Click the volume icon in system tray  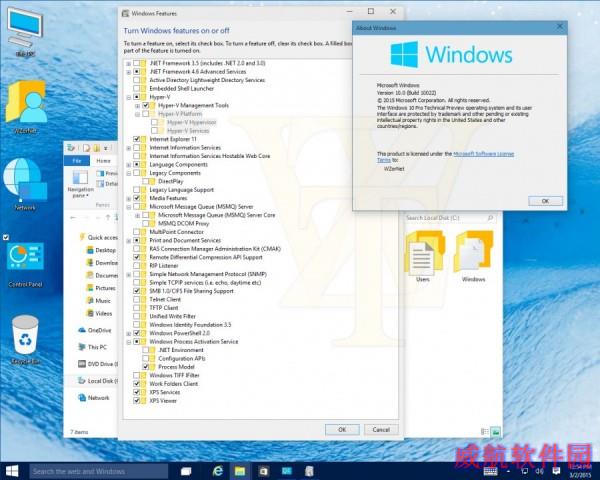click(539, 471)
